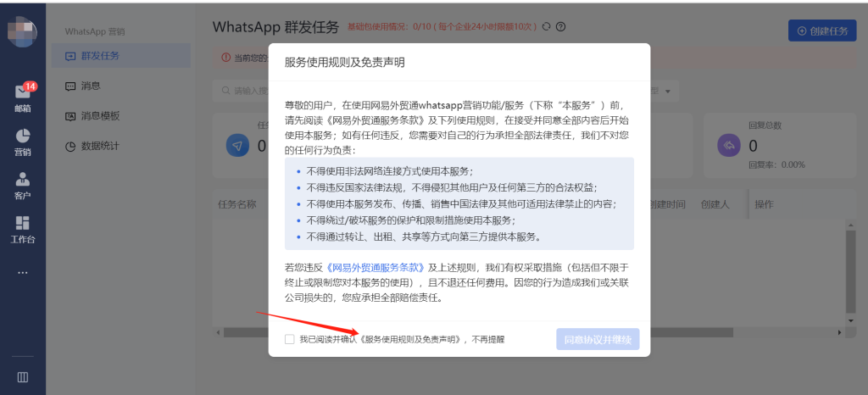Open the 消息 menu item

tap(90, 86)
